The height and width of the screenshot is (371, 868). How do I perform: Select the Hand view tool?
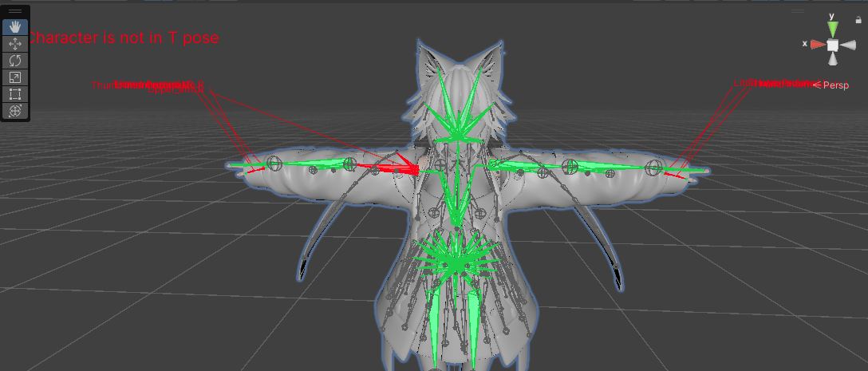click(15, 26)
